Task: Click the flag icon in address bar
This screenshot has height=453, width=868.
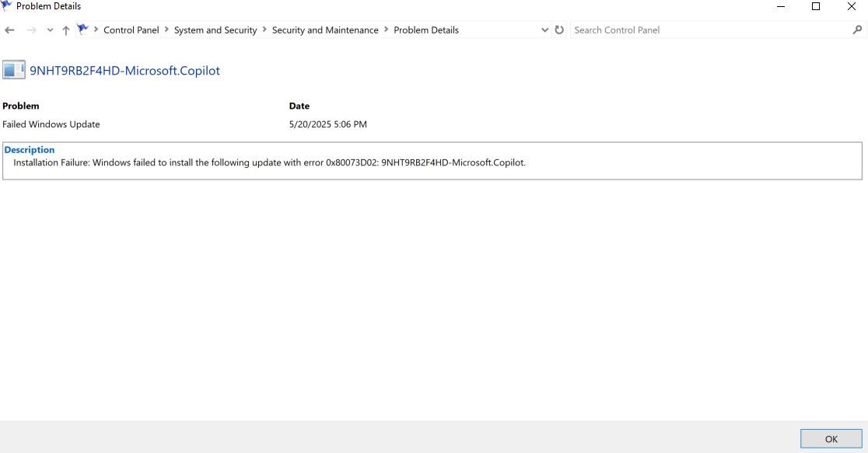Action: click(x=82, y=30)
